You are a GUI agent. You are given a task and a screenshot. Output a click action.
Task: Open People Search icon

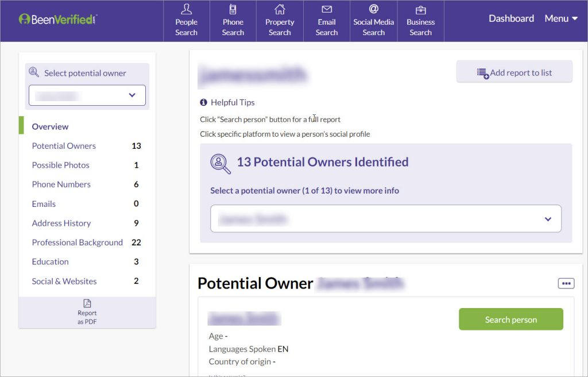(187, 9)
